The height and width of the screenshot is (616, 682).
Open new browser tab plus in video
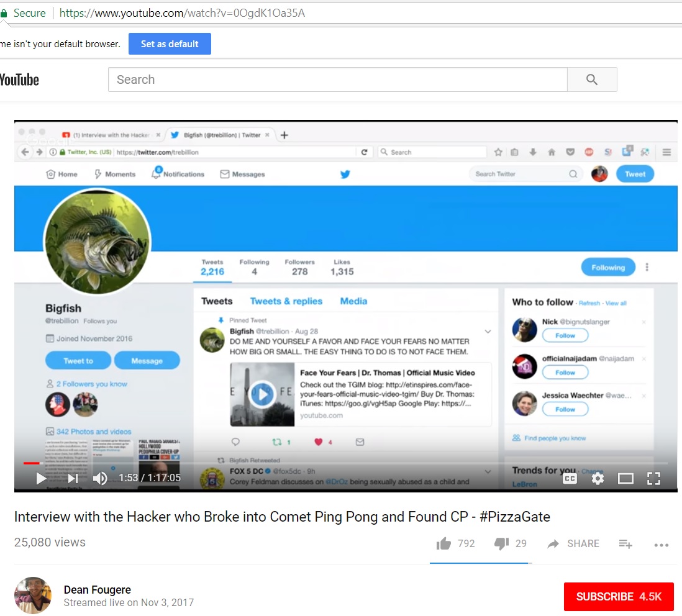click(x=284, y=135)
